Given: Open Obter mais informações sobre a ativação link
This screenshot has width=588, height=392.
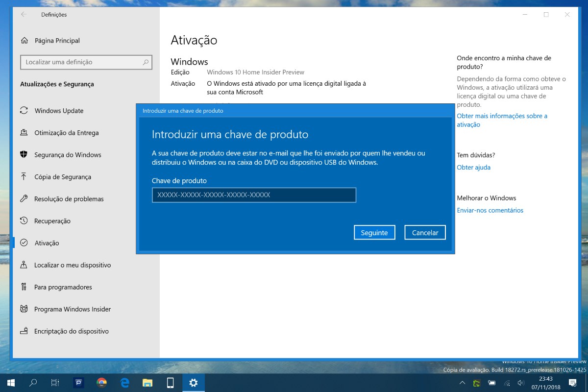Looking at the screenshot, I should [502, 120].
